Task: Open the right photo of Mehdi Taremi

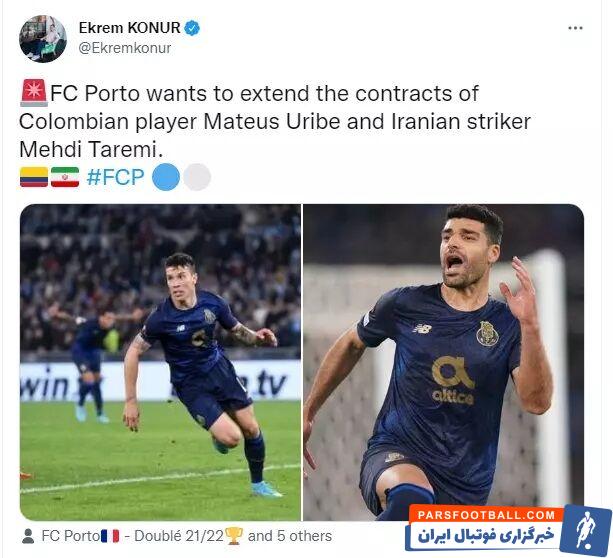Action: (444, 362)
